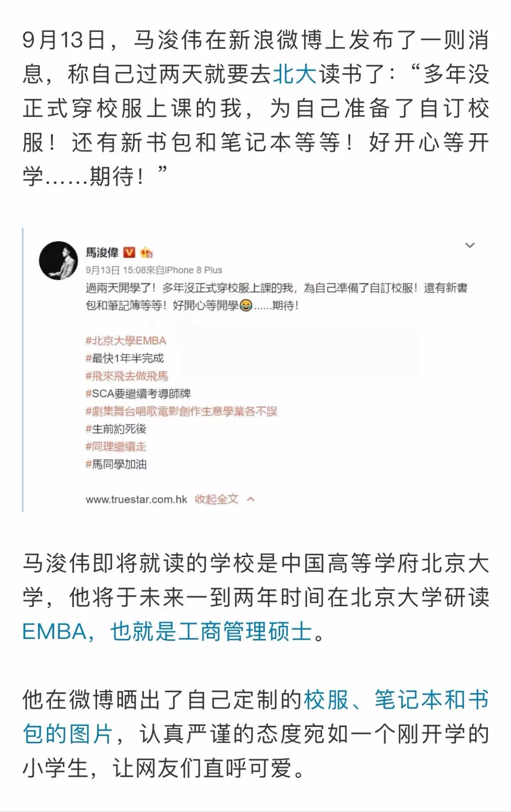Click the laughing emoji in the post

[x=246, y=306]
